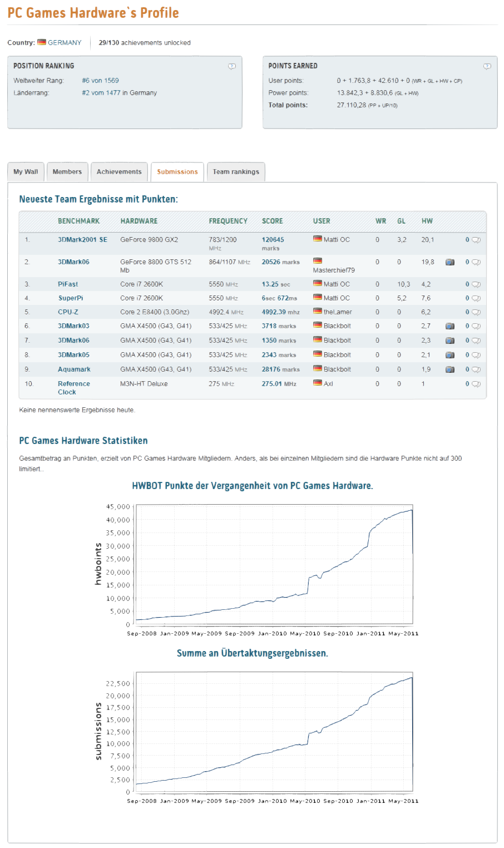The width and height of the screenshot is (504, 848).
Task: Open worldwide rank link #6 von 1569
Action: pos(100,81)
